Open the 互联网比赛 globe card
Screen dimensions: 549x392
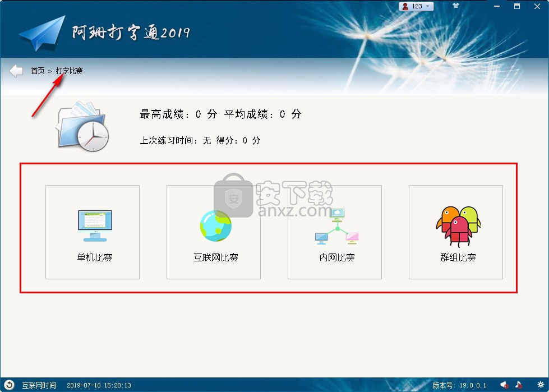[214, 232]
